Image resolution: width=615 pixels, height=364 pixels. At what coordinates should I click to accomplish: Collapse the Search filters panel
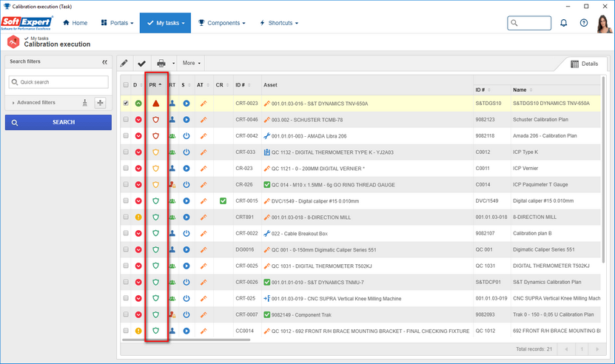point(105,62)
